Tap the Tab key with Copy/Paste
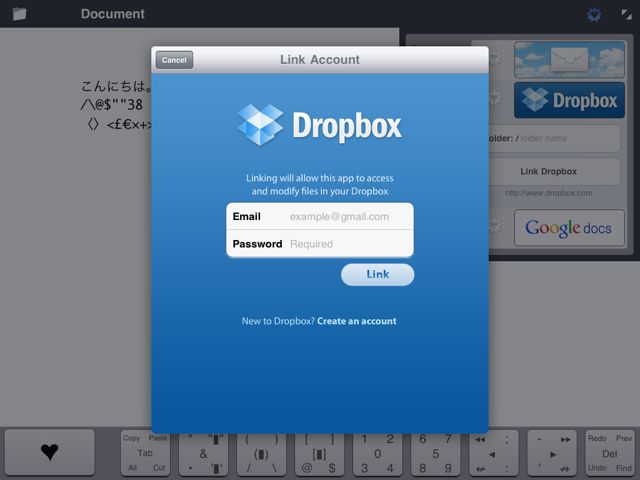This screenshot has height=480, width=640. (x=145, y=453)
